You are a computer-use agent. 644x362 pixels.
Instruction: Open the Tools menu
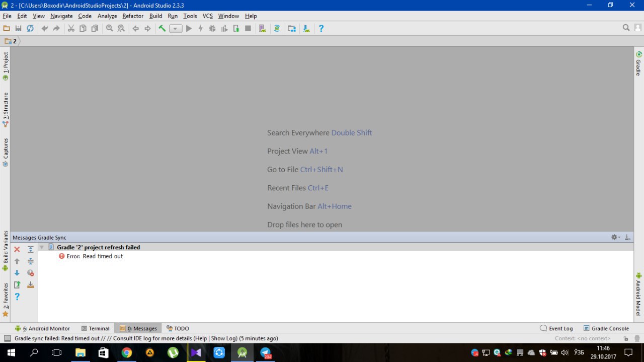pyautogui.click(x=190, y=16)
